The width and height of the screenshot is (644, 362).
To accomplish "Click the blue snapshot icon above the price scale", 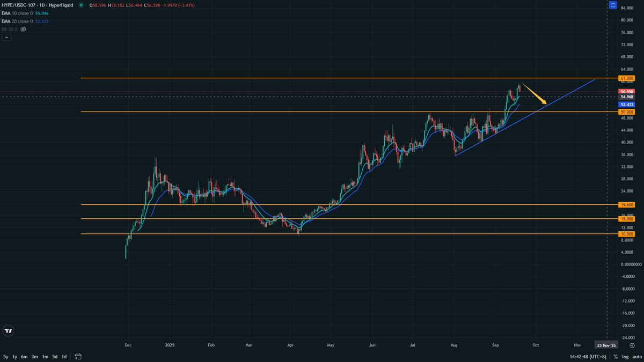I will 613,5.
